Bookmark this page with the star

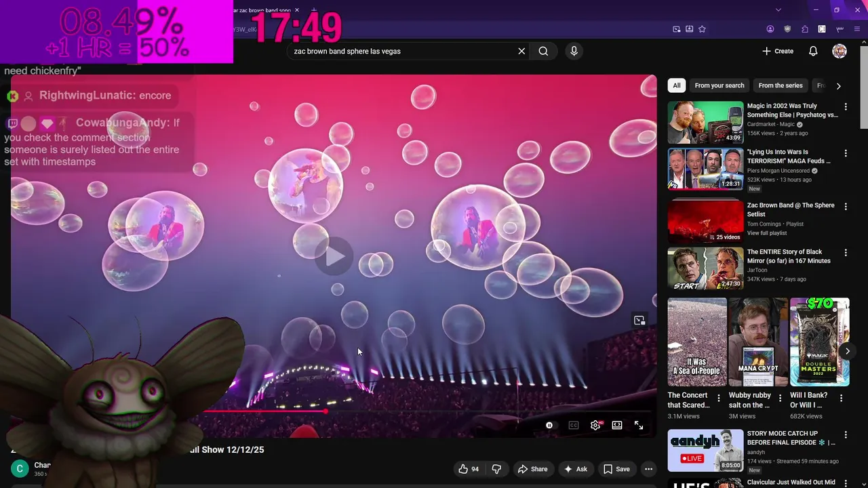coord(702,29)
